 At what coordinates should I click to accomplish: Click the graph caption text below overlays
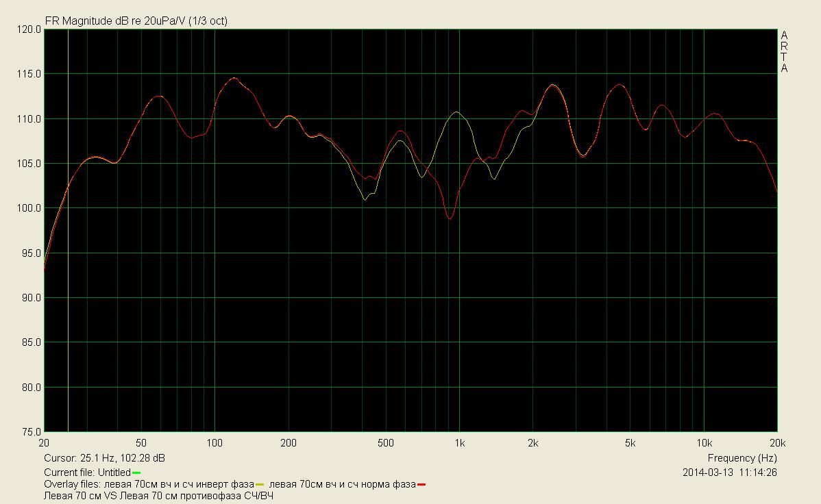click(x=159, y=496)
